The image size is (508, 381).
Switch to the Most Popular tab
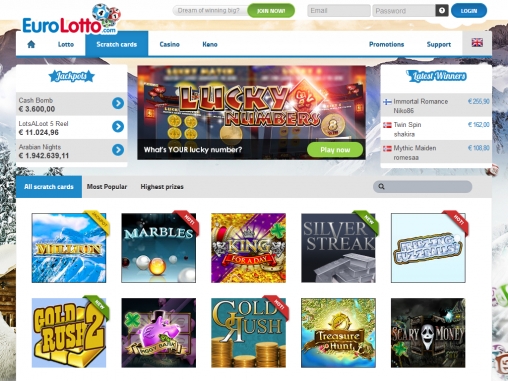coord(107,187)
